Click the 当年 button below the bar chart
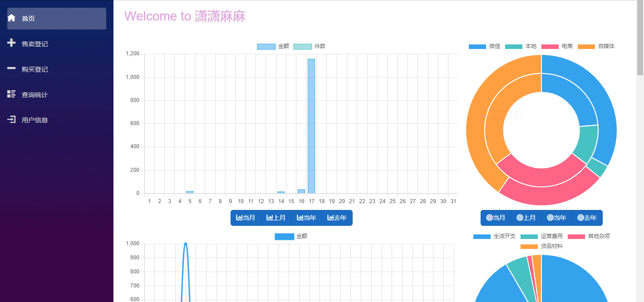 pos(306,218)
